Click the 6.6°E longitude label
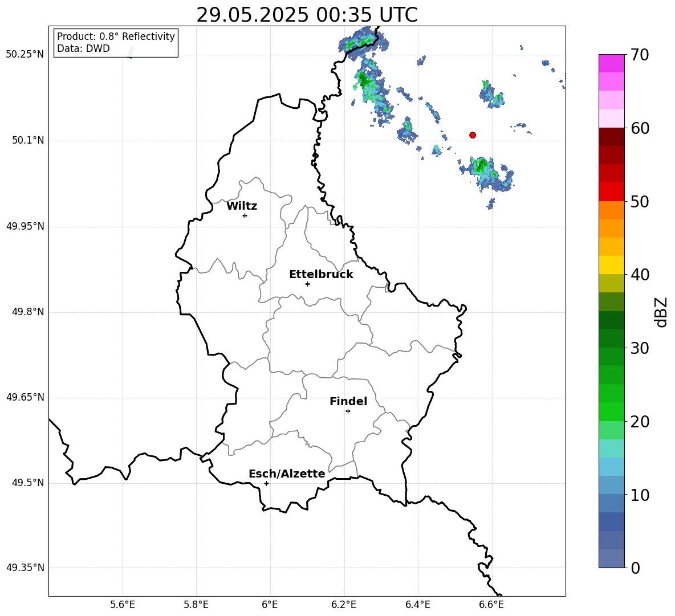 click(491, 605)
